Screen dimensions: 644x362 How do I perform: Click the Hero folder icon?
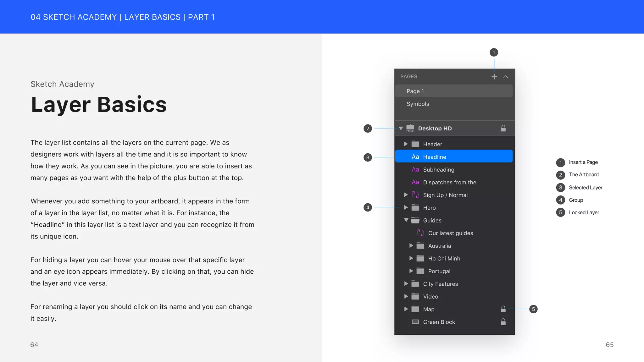[415, 208]
